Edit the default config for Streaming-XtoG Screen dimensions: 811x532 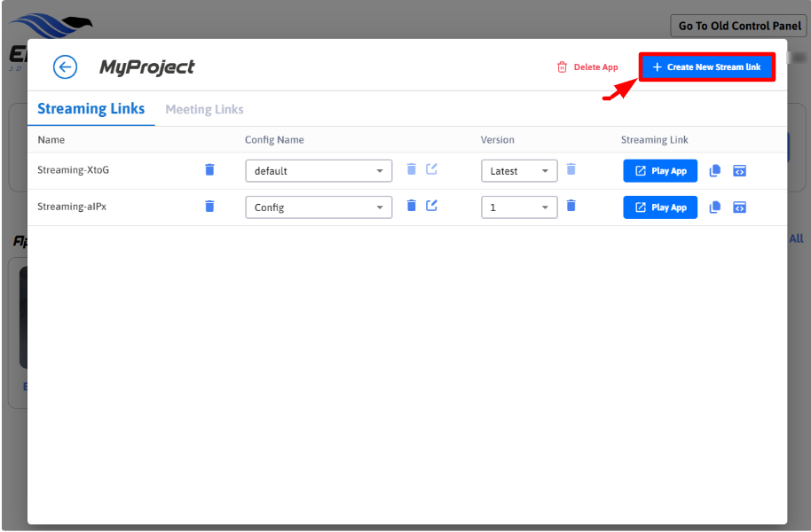coord(431,169)
